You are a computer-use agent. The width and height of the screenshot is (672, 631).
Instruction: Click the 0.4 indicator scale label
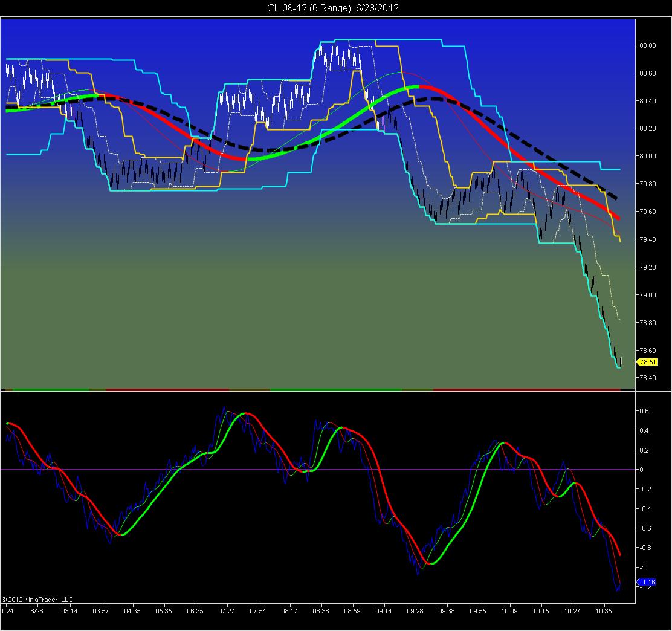(x=644, y=430)
